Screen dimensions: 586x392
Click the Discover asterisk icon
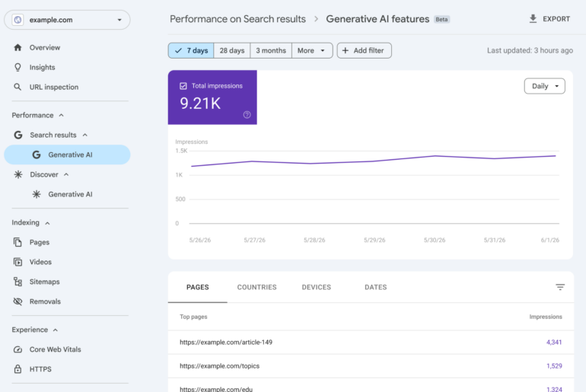(18, 174)
